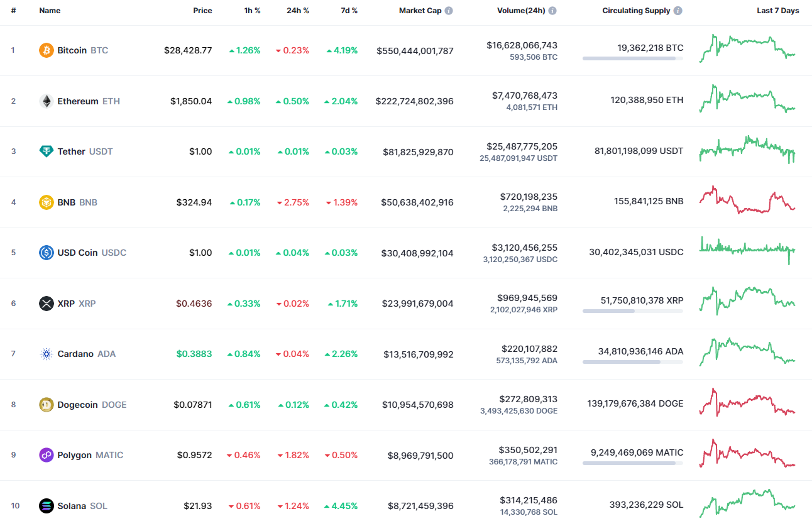The height and width of the screenshot is (526, 812).
Task: Sort by the 7d % column header
Action: pyautogui.click(x=349, y=10)
